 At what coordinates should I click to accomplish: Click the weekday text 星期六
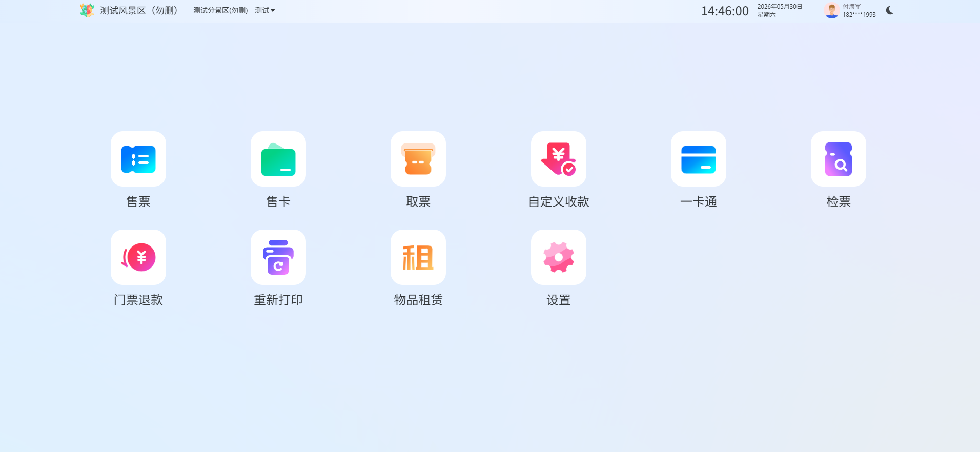pos(767,15)
